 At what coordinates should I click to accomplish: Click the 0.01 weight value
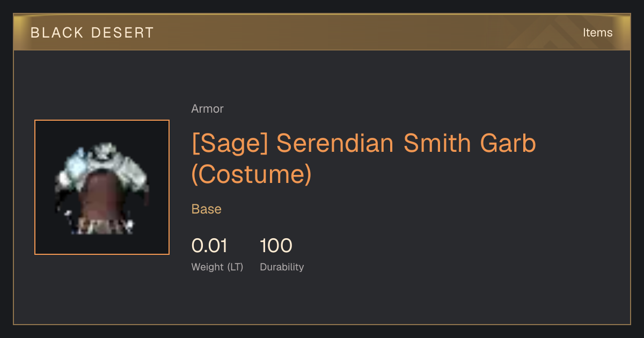(209, 246)
